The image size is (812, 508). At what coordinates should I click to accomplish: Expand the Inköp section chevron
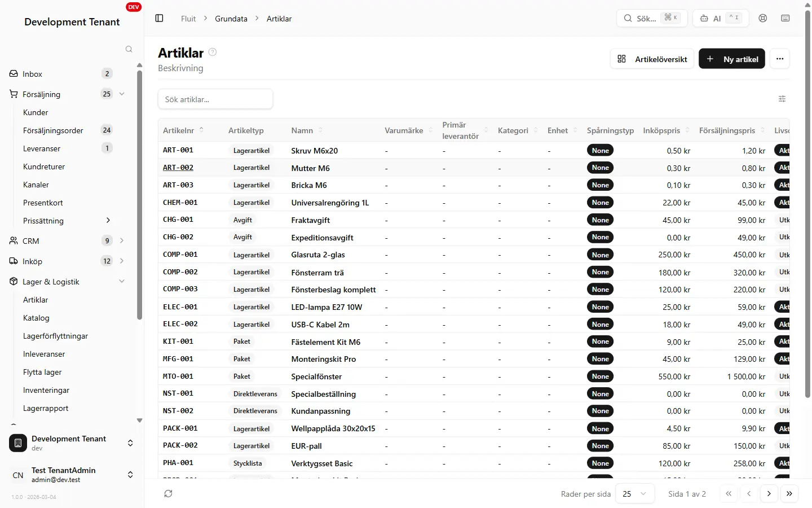(122, 261)
